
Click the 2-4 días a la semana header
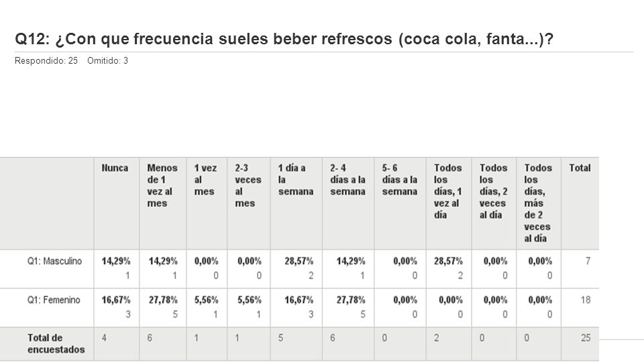347,180
